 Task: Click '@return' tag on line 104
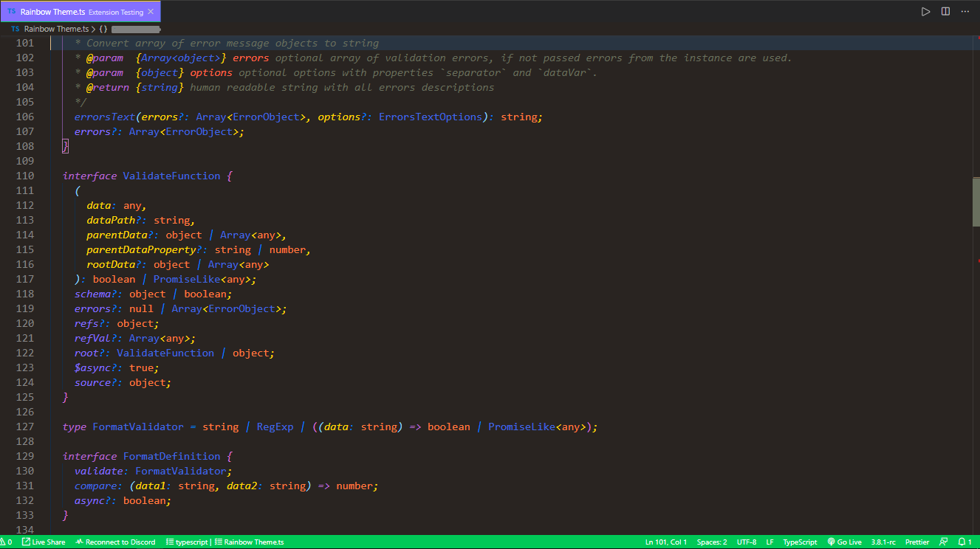108,87
